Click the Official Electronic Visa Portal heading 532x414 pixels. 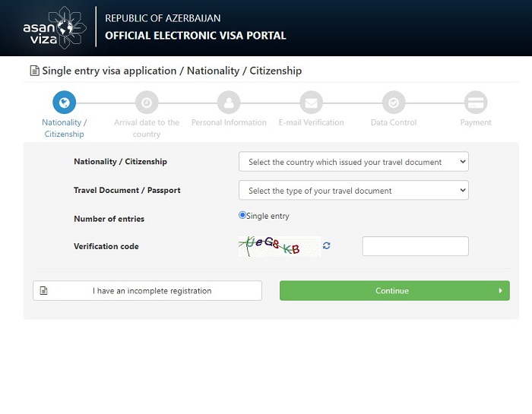pyautogui.click(x=195, y=36)
